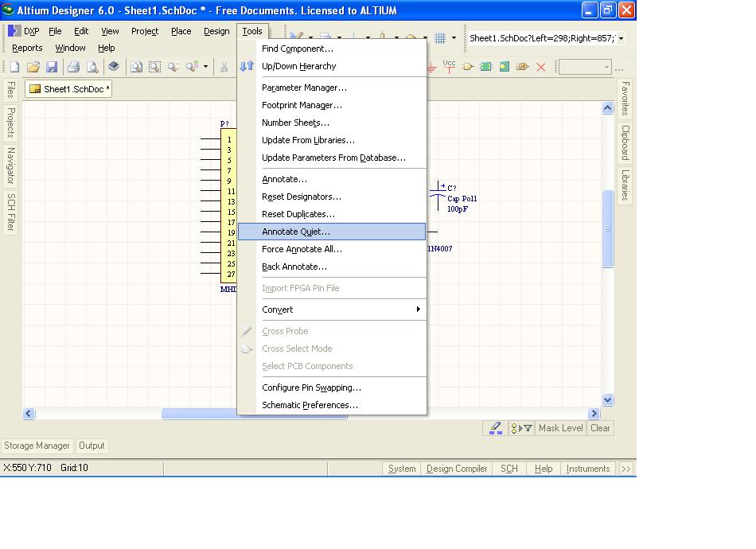The width and height of the screenshot is (756, 549).
Task: Click the vertical scrollbar down arrow
Action: point(608,400)
